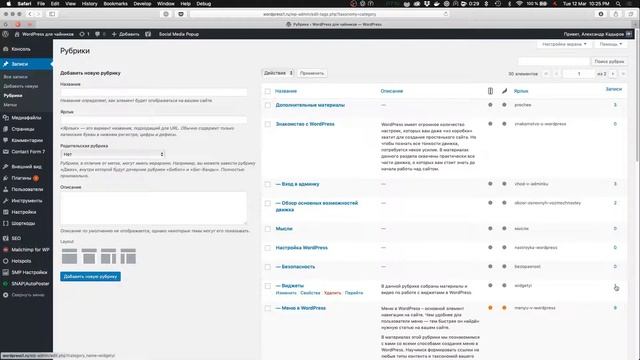This screenshot has width=640, height=360.
Task: Expand the Помощь help panel
Action: point(611,44)
